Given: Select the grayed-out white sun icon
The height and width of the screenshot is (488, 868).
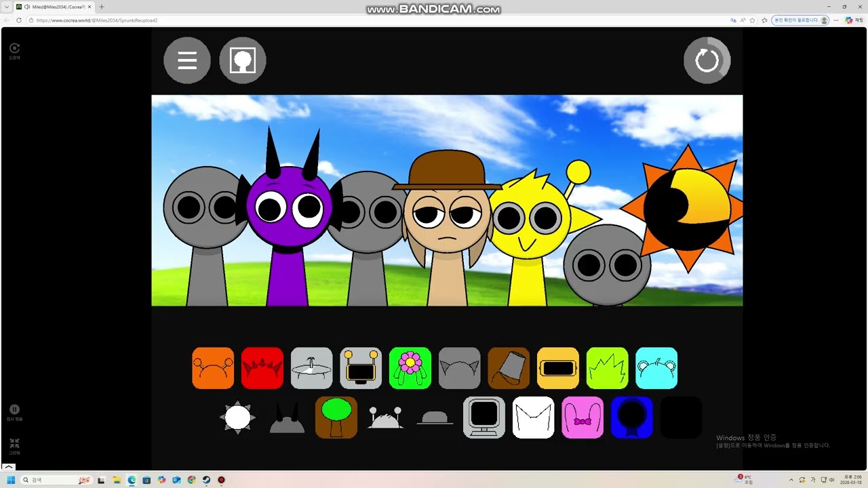Looking at the screenshot, I should click(238, 418).
